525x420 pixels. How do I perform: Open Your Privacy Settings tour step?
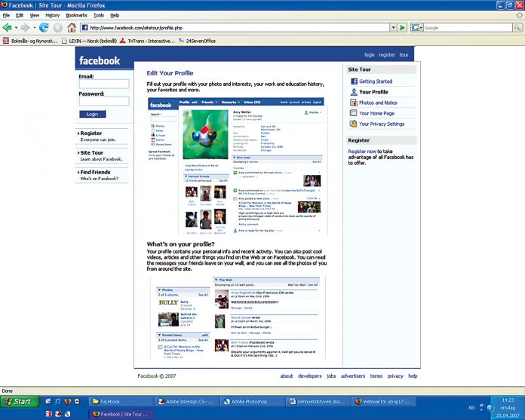[x=382, y=124]
